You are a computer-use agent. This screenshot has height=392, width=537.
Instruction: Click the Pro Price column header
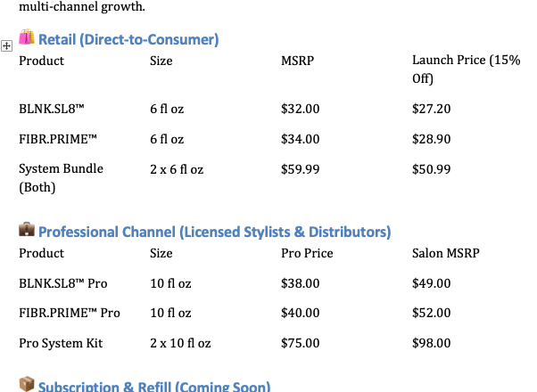point(307,253)
